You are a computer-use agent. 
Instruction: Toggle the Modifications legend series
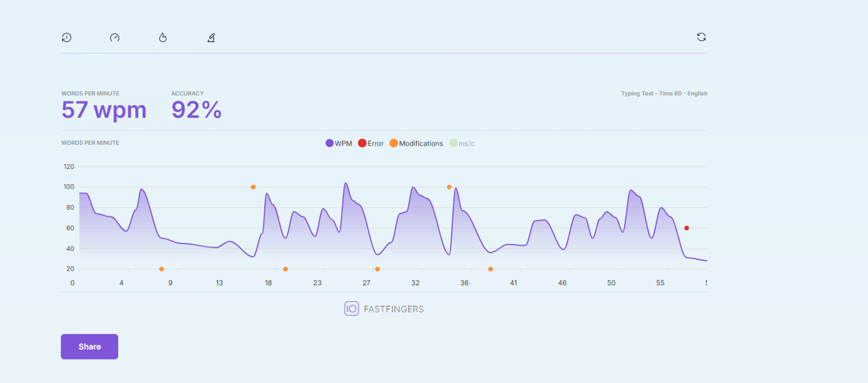(x=416, y=144)
